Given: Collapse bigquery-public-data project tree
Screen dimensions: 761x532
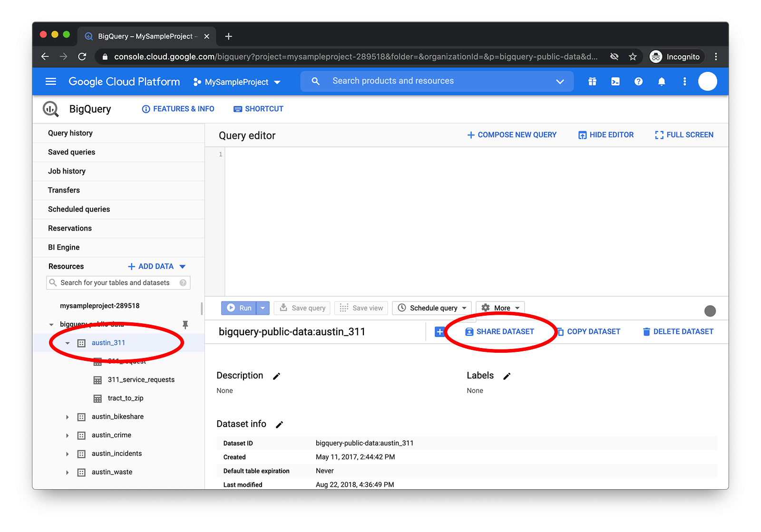Looking at the screenshot, I should (x=51, y=325).
